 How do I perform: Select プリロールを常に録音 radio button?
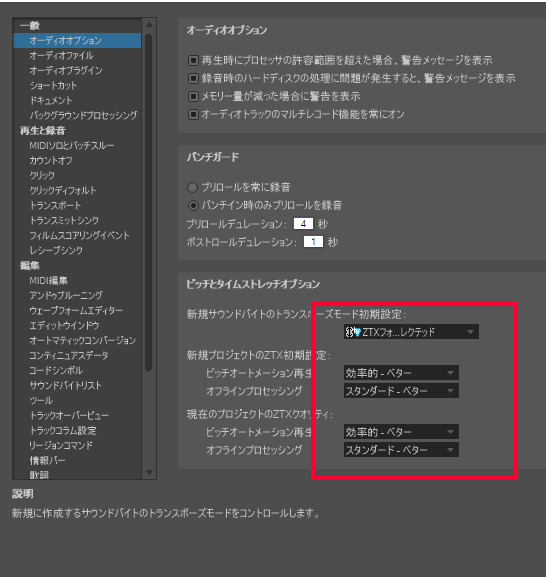(192, 188)
